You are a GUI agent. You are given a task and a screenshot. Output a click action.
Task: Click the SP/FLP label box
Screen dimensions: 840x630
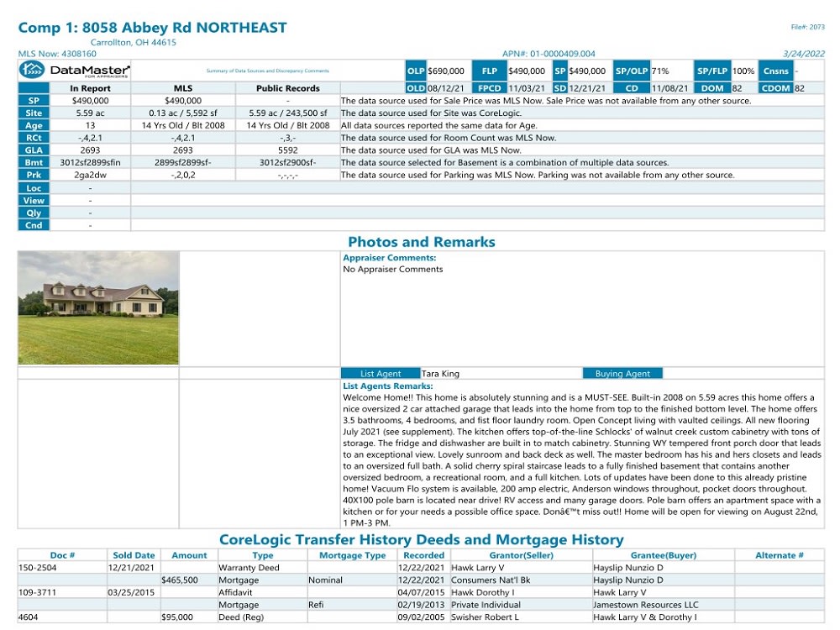click(712, 71)
